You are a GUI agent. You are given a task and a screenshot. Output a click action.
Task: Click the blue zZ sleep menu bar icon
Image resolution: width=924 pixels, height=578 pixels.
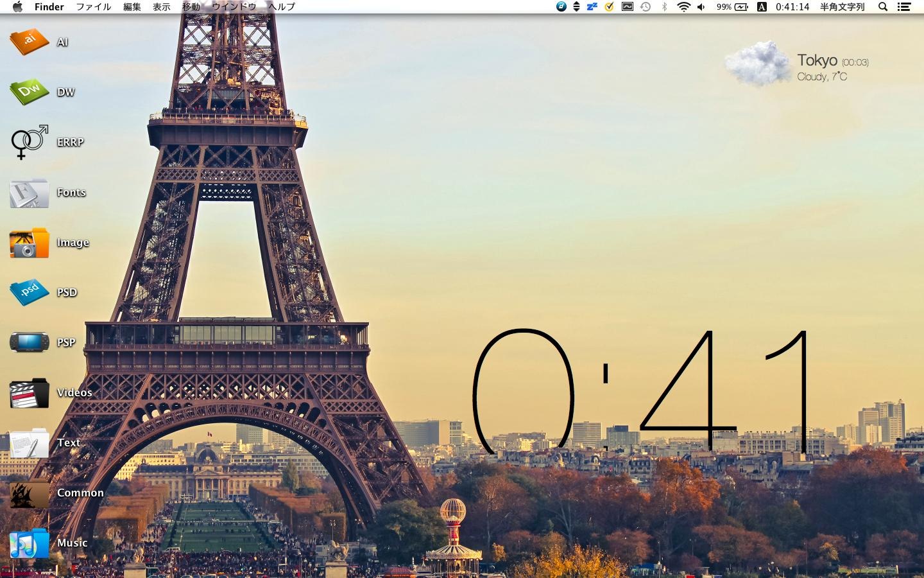[x=592, y=6]
